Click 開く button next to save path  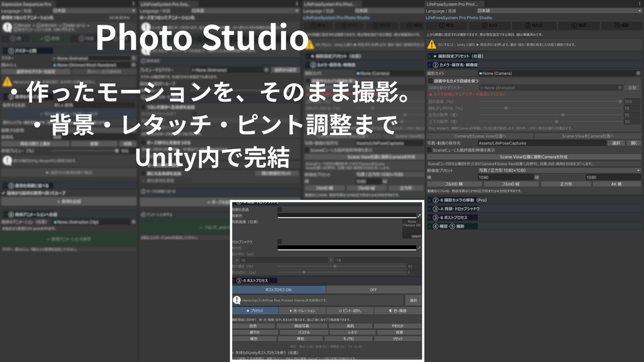634,143
